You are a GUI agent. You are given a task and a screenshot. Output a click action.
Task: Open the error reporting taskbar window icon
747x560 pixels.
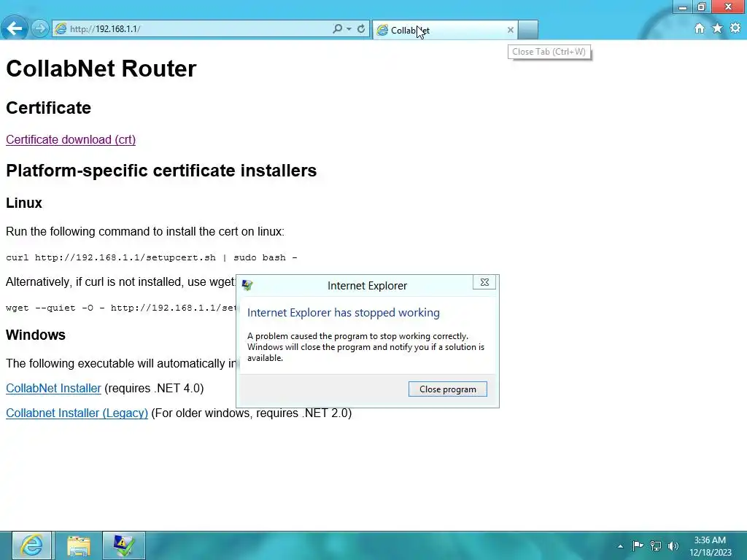[123, 545]
